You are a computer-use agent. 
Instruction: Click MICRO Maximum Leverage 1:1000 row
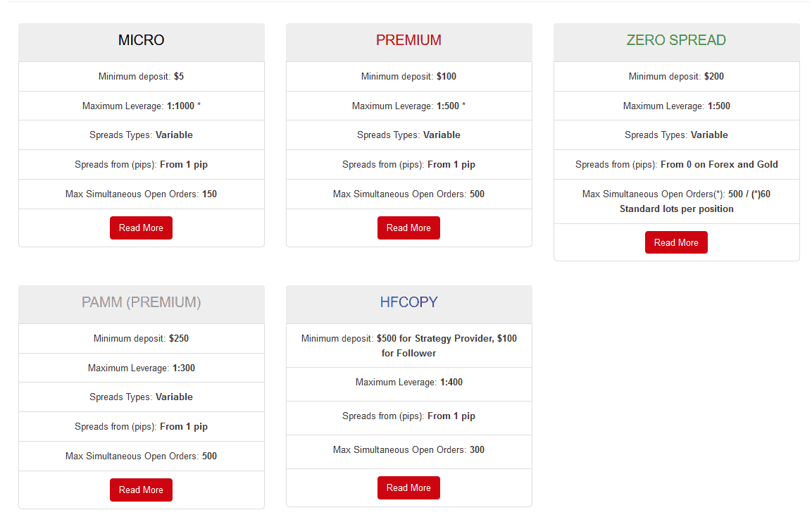point(142,106)
